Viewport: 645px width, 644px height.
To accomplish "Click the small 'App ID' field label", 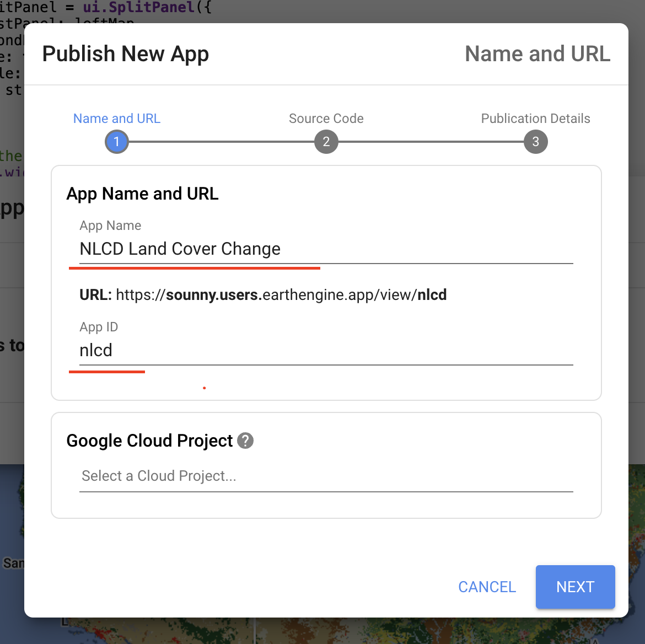I will pos(99,327).
